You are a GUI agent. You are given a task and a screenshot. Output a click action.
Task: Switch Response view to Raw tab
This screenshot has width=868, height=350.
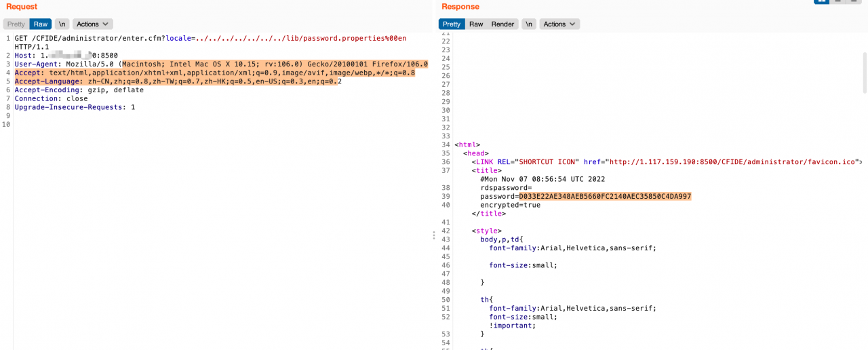[x=476, y=24]
